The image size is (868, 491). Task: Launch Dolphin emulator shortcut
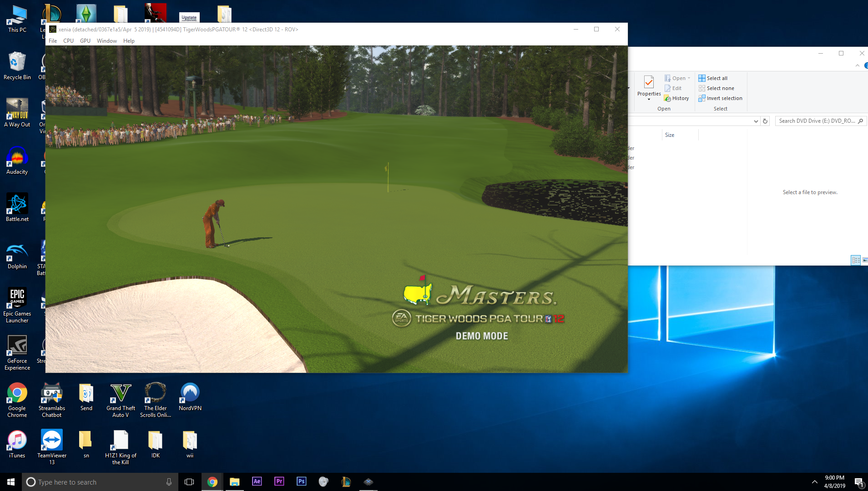pyautogui.click(x=17, y=255)
